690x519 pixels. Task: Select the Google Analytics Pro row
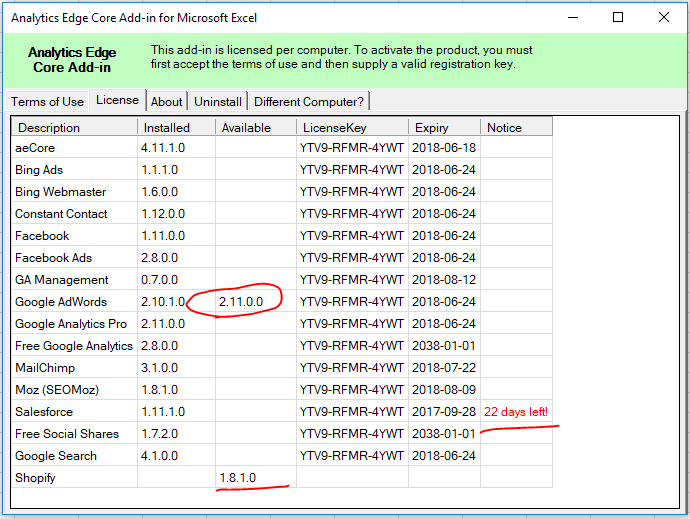[282, 324]
